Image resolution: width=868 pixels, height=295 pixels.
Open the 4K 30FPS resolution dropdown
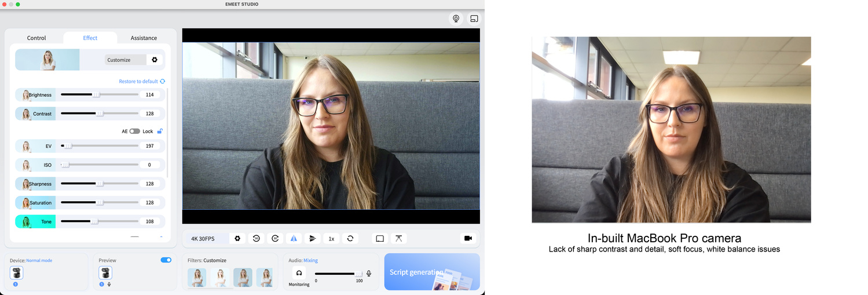(x=203, y=239)
